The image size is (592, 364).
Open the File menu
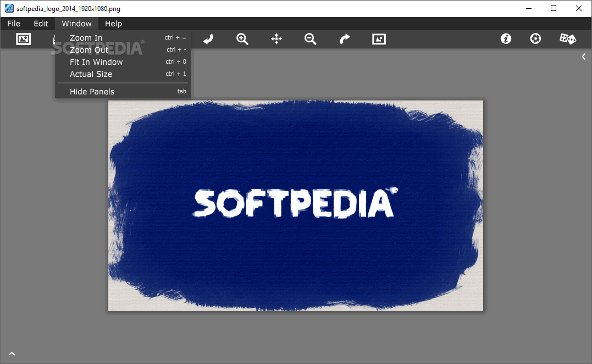point(14,24)
